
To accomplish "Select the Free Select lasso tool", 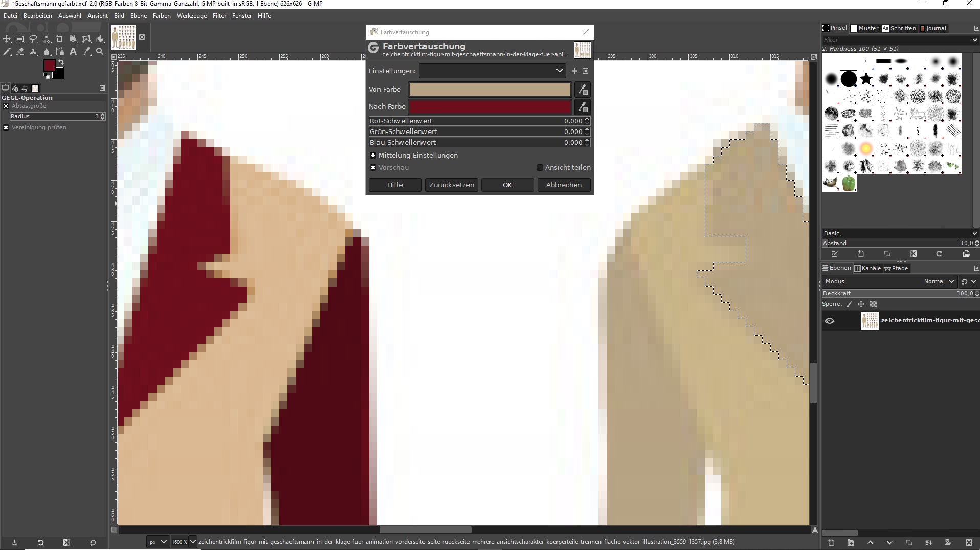I will pyautogui.click(x=33, y=39).
